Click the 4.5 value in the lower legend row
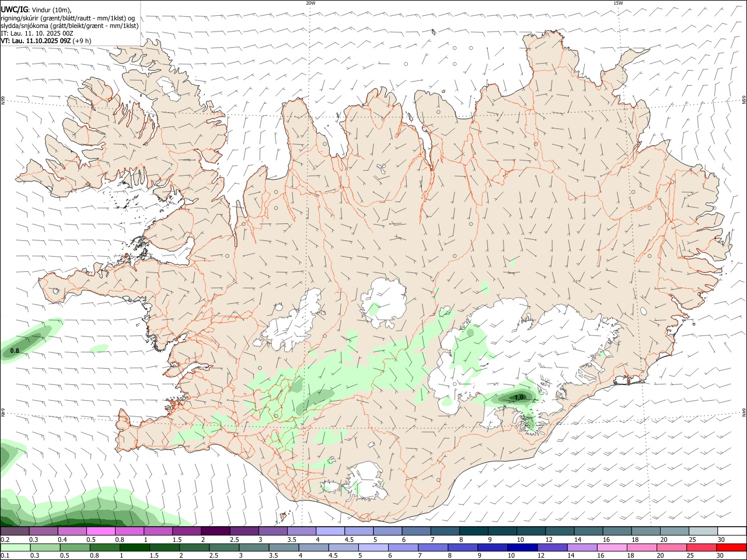The height and width of the screenshot is (560, 747). pyautogui.click(x=333, y=555)
